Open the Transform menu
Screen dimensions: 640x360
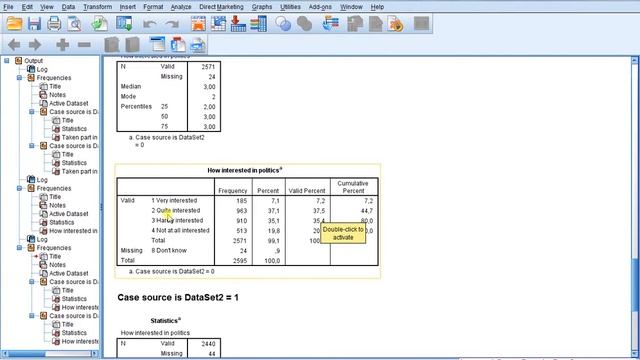point(97,7)
